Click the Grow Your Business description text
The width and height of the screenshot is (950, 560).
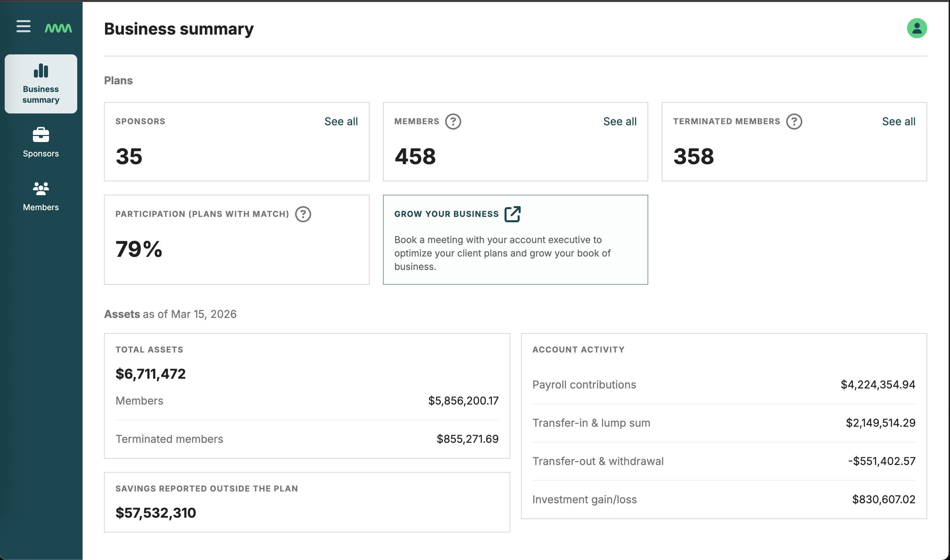502,253
